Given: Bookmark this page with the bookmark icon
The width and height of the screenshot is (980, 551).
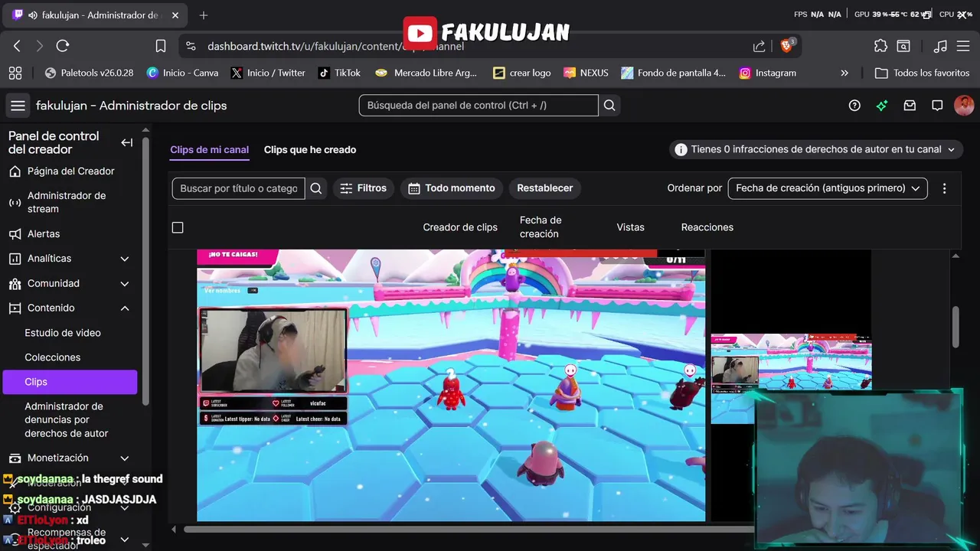Looking at the screenshot, I should [x=161, y=46].
